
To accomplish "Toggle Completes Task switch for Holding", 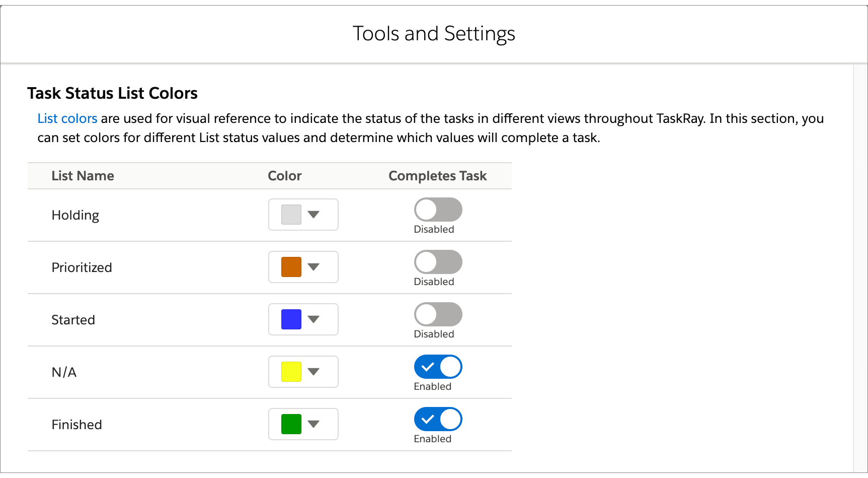I will [x=438, y=210].
